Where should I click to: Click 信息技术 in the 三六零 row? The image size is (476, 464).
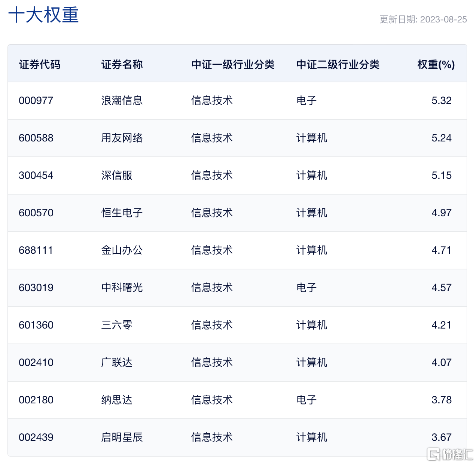click(212, 325)
